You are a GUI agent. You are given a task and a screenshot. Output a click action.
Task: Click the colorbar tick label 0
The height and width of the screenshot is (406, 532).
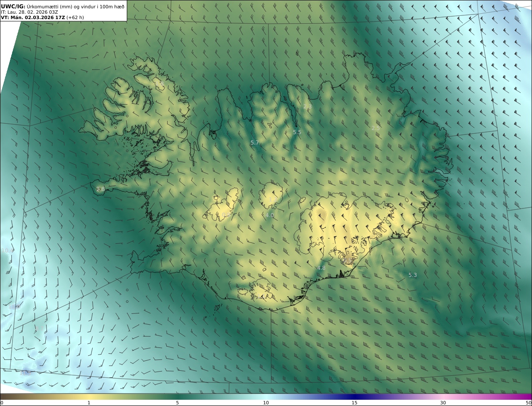coord(2,403)
